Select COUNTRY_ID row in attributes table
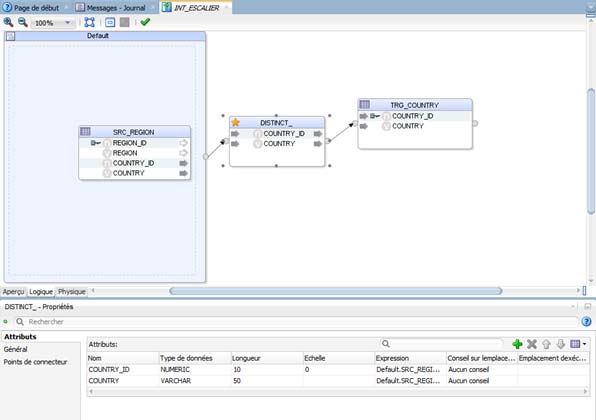The height and width of the screenshot is (420, 596). 338,369
